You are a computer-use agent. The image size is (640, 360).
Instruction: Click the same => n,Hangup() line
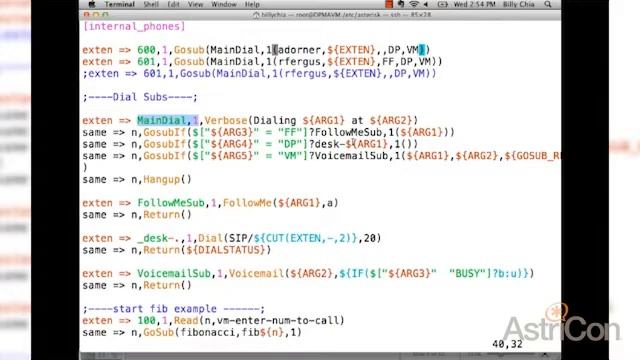point(137,180)
